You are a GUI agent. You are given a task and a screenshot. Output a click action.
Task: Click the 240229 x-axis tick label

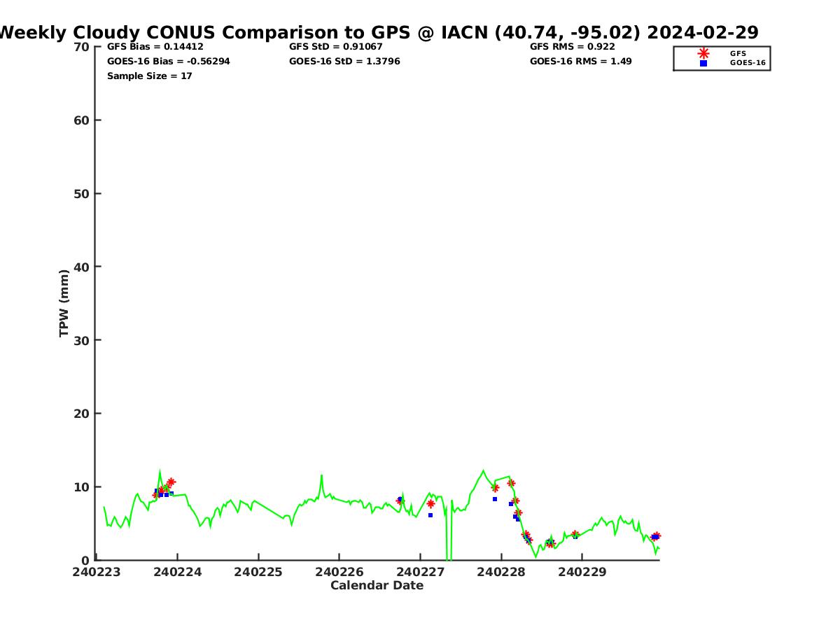pyautogui.click(x=582, y=572)
